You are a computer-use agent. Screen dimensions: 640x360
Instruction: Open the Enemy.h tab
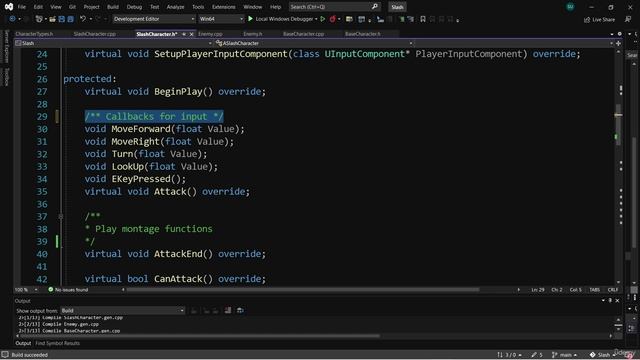tap(253, 34)
